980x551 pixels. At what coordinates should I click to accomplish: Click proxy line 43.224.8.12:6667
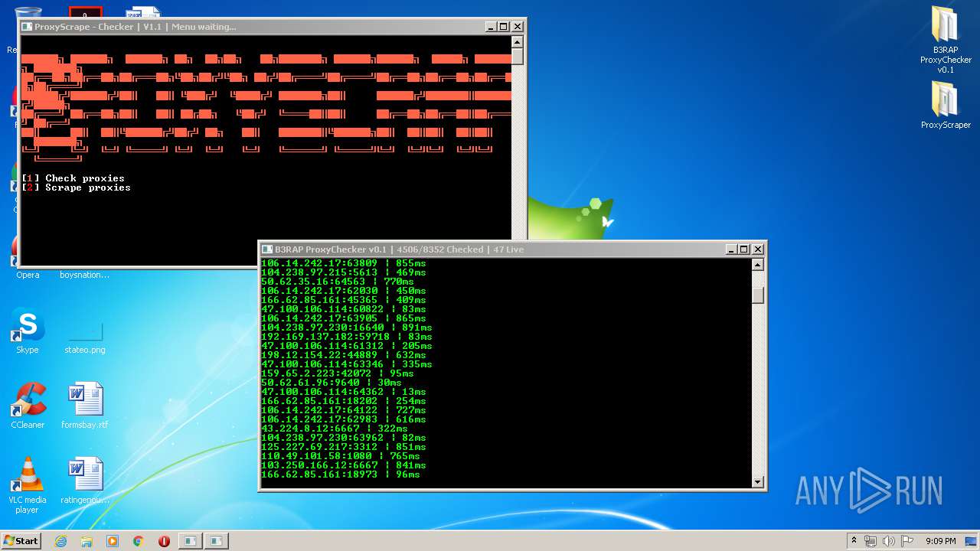335,429
